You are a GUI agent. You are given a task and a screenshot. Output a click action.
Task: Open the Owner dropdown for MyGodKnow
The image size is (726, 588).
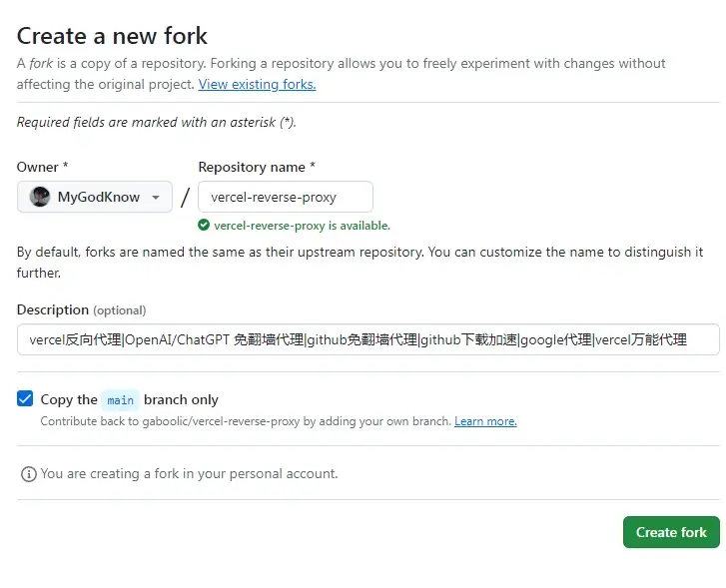95,197
